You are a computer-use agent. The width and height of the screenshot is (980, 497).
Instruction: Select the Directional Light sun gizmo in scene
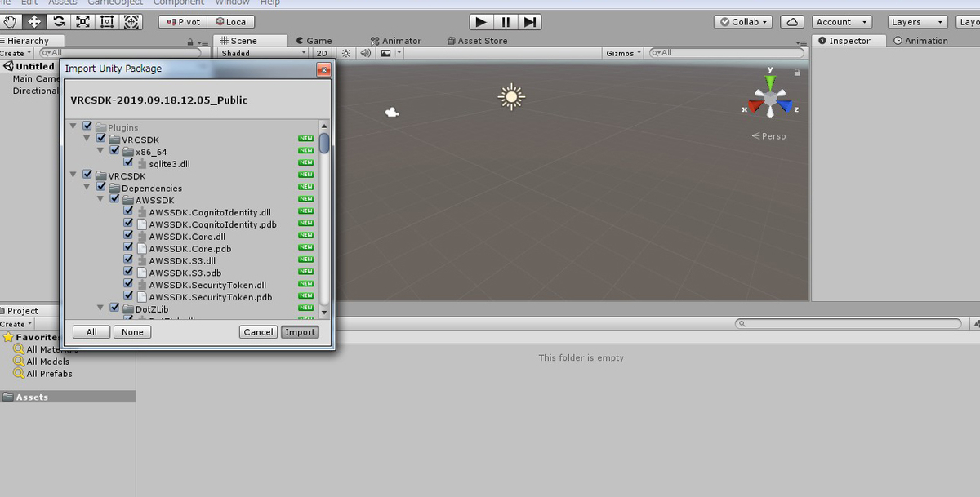click(511, 97)
